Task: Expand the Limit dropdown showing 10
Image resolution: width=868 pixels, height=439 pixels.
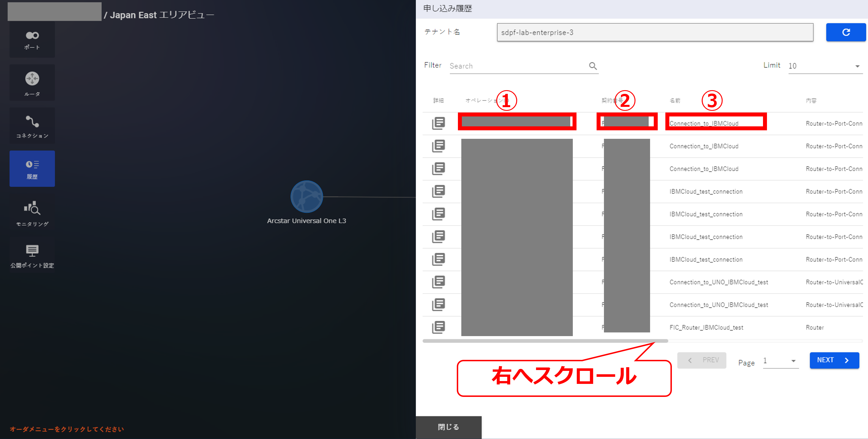Action: (x=825, y=66)
